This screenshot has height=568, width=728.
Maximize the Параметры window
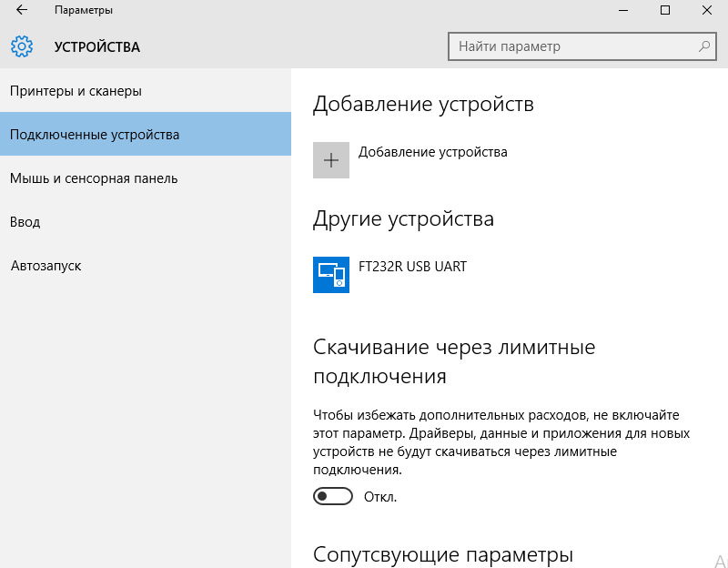click(665, 10)
